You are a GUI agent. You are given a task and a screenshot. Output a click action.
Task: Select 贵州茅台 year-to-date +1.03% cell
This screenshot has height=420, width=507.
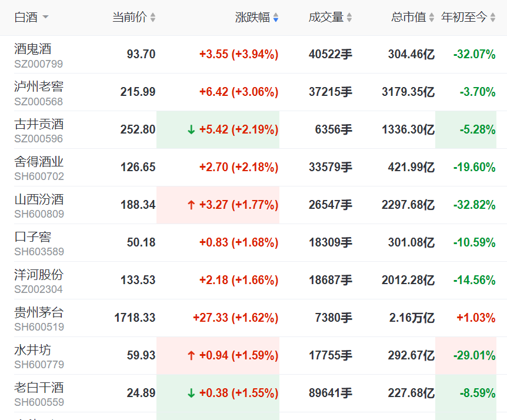pos(476,318)
